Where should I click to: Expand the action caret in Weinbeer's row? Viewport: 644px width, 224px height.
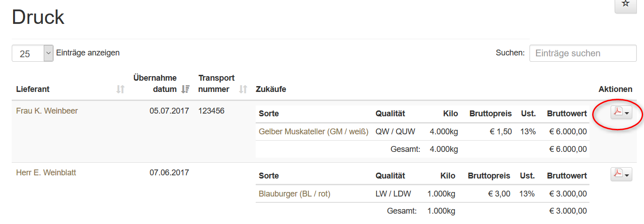pyautogui.click(x=627, y=113)
